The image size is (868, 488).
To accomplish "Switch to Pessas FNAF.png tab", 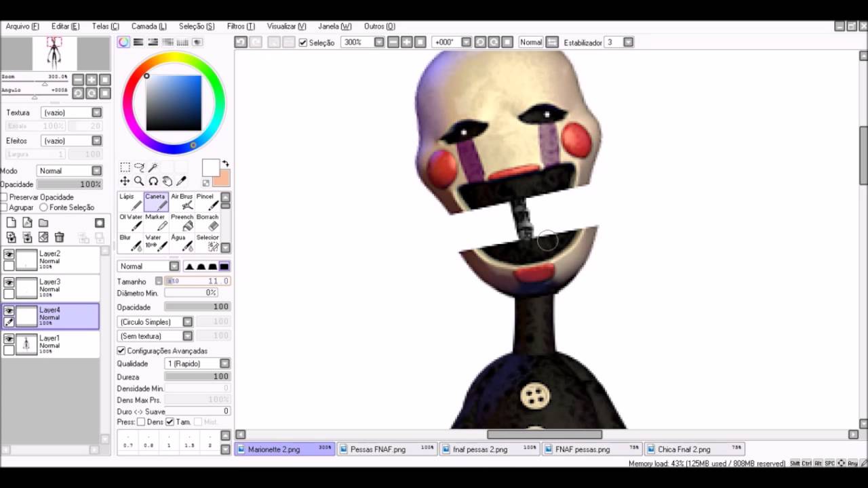I will click(387, 449).
